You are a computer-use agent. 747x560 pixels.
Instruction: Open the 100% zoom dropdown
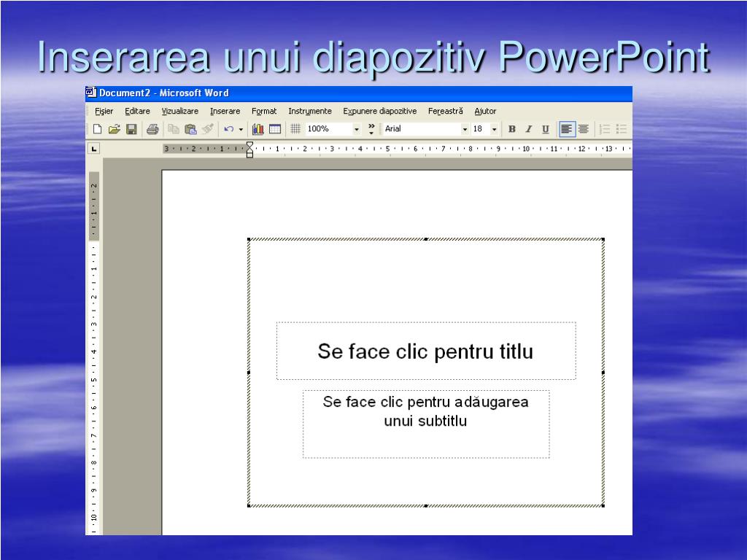click(x=356, y=129)
